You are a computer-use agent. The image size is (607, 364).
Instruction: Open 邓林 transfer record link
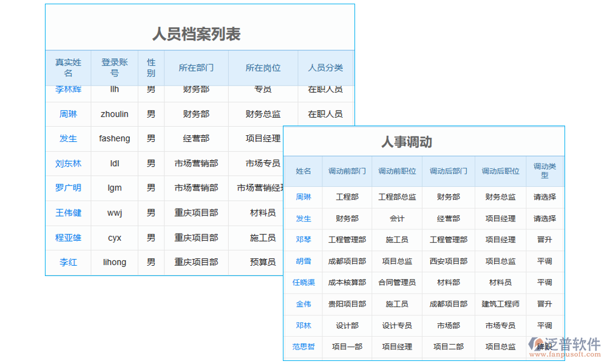click(x=303, y=326)
